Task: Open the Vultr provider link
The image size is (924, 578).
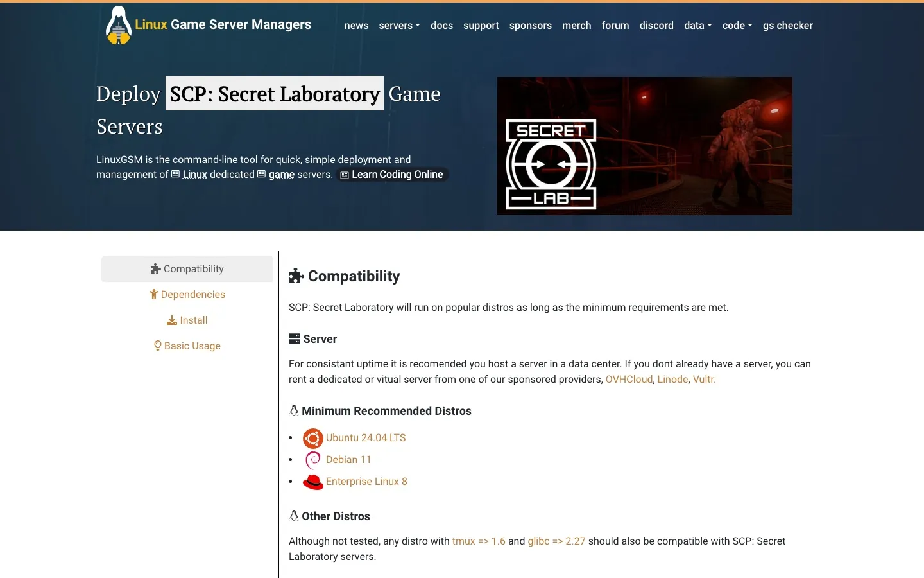Action: [x=705, y=380]
